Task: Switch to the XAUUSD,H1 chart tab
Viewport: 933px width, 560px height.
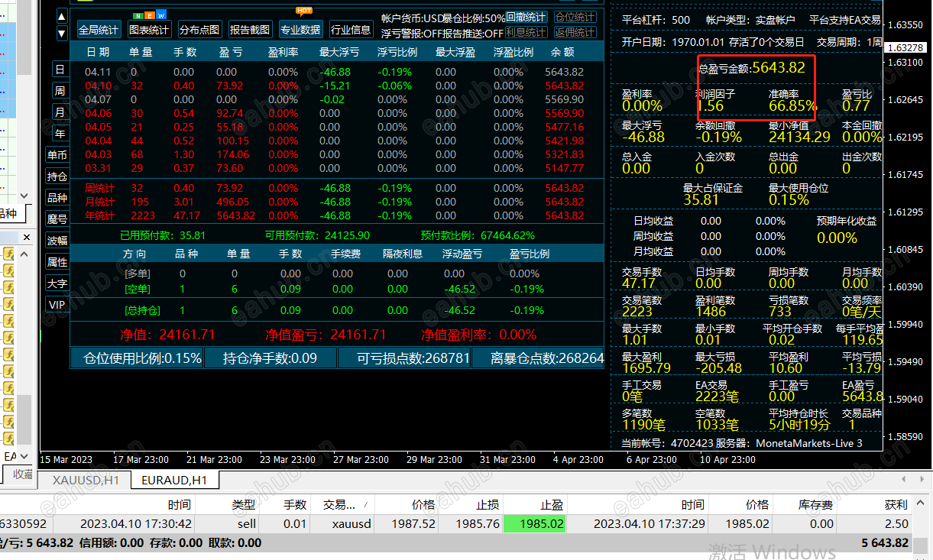Action: click(86, 481)
